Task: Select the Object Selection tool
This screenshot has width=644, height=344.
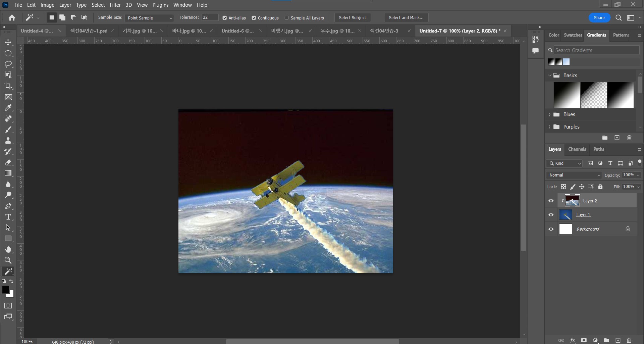Action: tap(8, 75)
